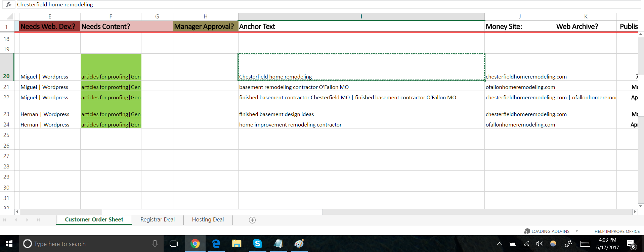Jump to the first sheet tab arrow

coord(5,220)
